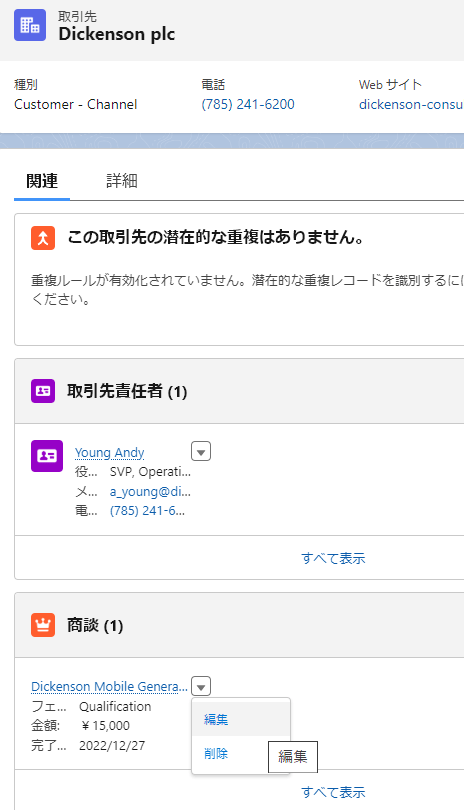Screen dimensions: 464x810
Task: Open the dickenson-consu website link
Action: (411, 104)
